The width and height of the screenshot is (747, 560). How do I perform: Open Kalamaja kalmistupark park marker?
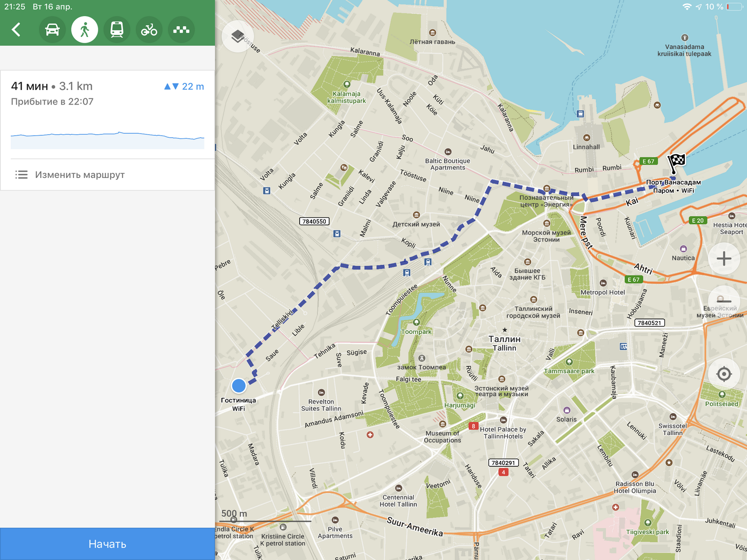[x=347, y=84]
